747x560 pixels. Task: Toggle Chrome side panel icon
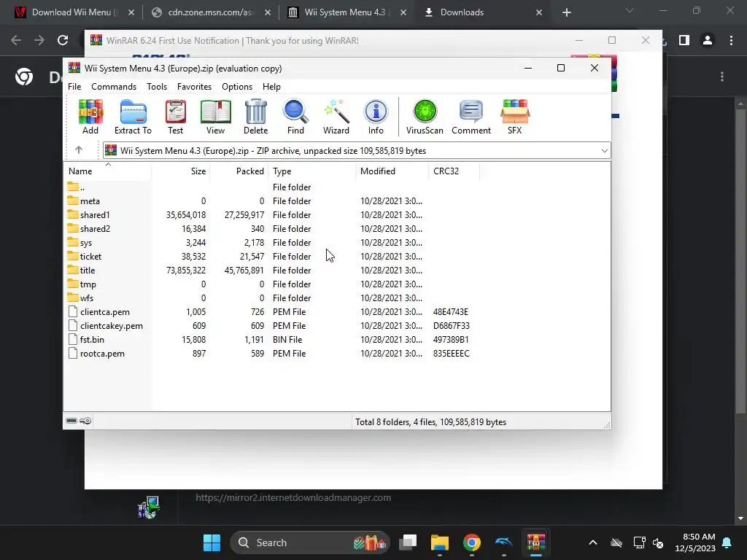click(684, 41)
